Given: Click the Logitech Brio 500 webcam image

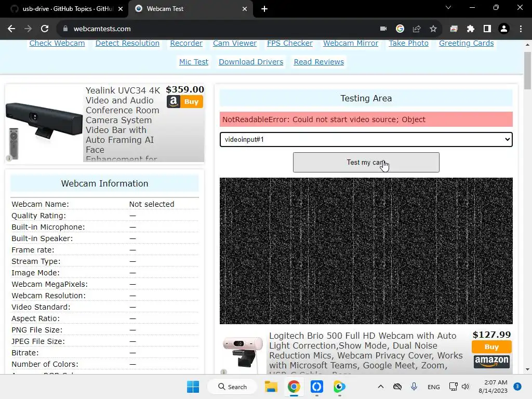Looking at the screenshot, I should click(x=243, y=352).
